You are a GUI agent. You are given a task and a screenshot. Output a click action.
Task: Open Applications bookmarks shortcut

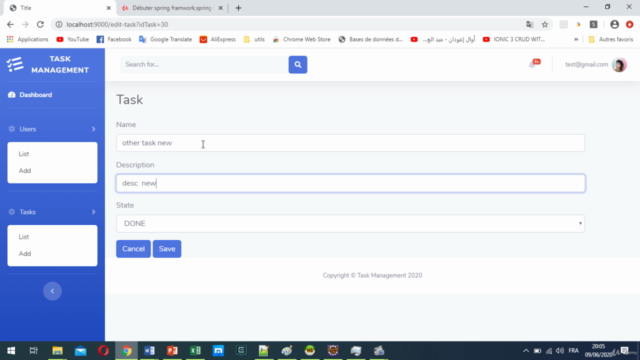27,39
